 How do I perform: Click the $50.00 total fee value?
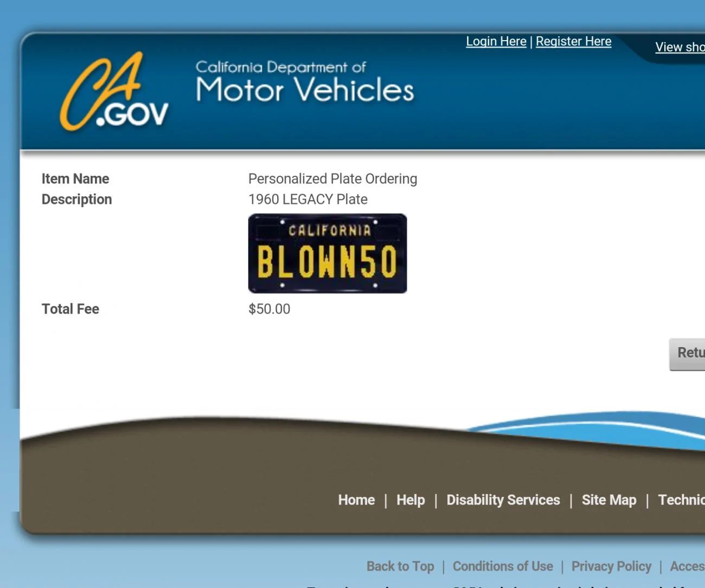tap(270, 309)
